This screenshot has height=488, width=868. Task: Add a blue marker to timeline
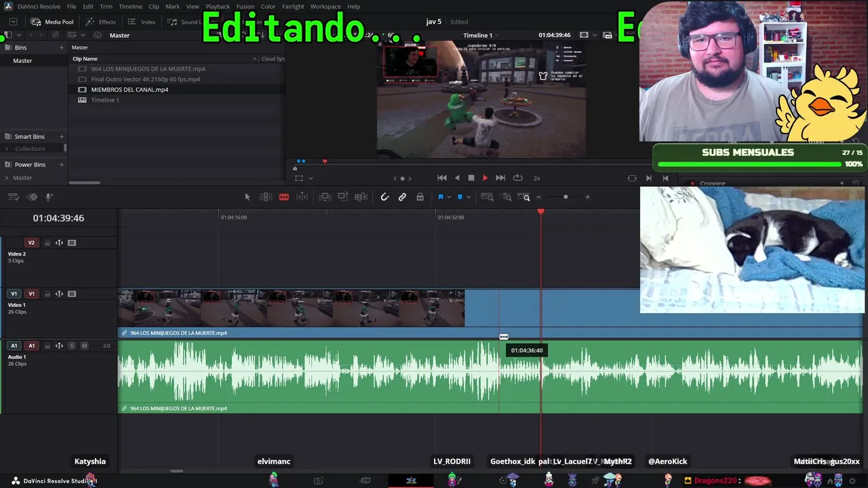tap(460, 197)
